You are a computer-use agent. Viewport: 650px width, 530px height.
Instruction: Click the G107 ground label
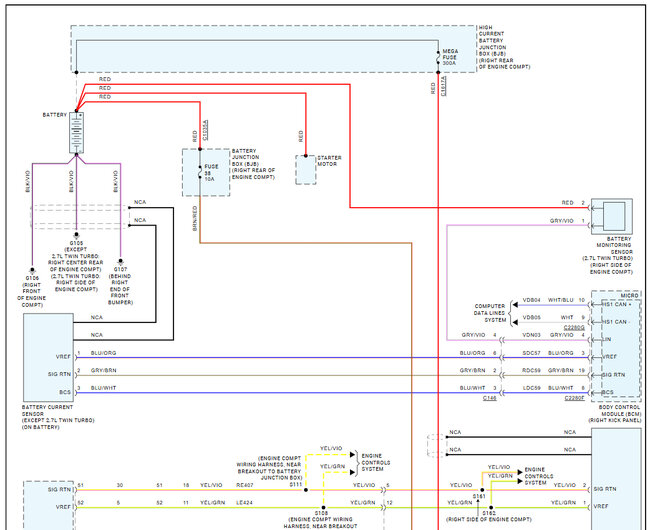[x=120, y=269]
